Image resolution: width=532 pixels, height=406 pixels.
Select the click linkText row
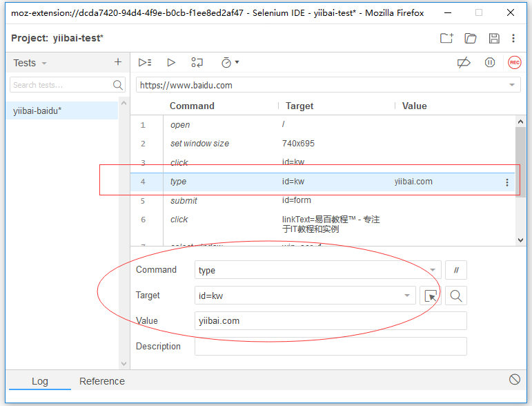tap(322, 224)
